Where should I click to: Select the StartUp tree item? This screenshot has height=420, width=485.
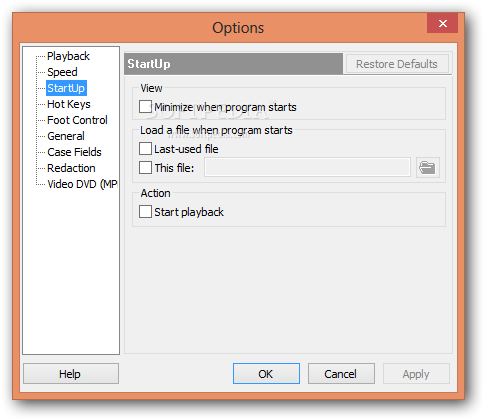tap(66, 88)
